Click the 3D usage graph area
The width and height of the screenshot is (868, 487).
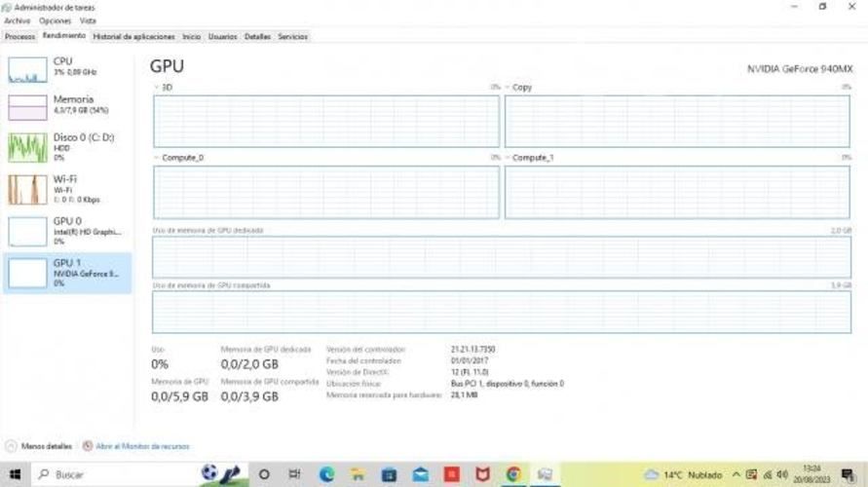(x=326, y=121)
